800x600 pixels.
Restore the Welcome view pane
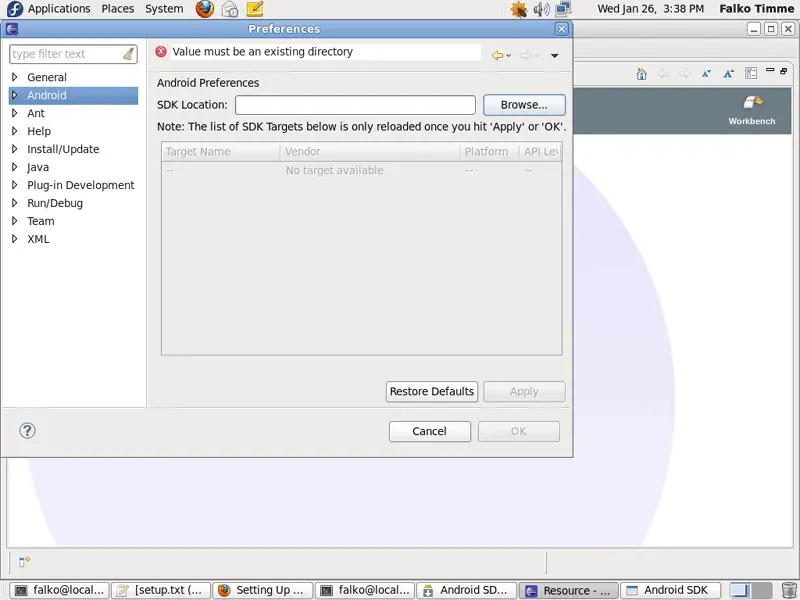click(x=784, y=71)
